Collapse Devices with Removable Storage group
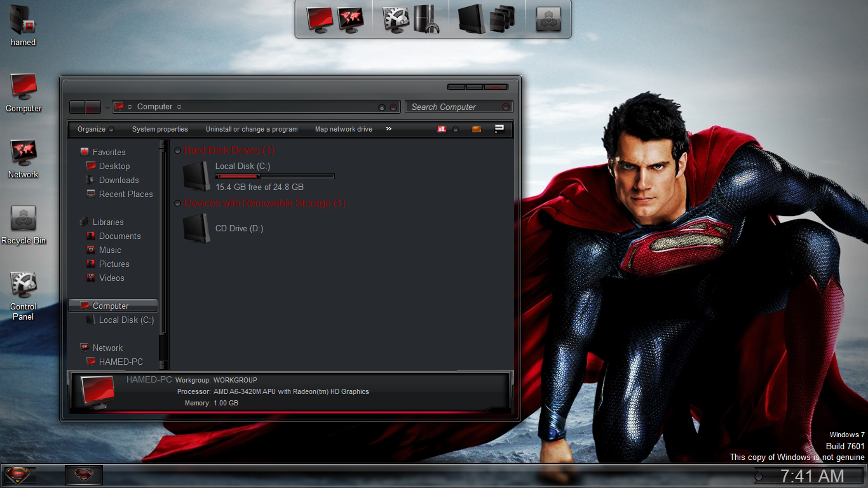The width and height of the screenshot is (868, 488). tap(177, 203)
